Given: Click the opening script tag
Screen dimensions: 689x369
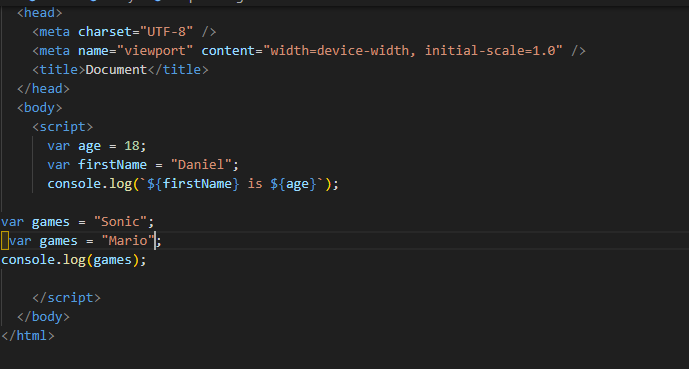Looking at the screenshot, I should tap(63, 127).
